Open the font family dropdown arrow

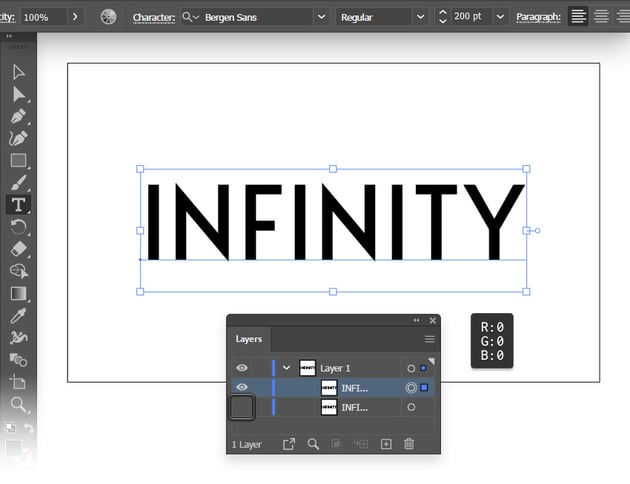pos(321,17)
